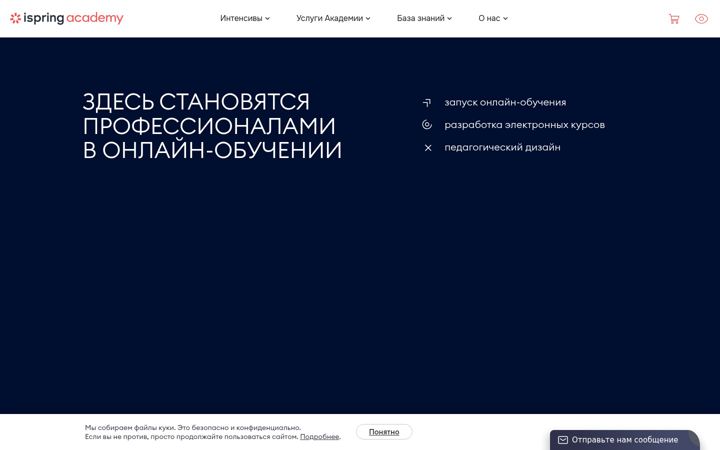Viewport: 720px width, 450px height.
Task: Open the Отправьте нам сообщение chat widget
Action: [x=624, y=440]
